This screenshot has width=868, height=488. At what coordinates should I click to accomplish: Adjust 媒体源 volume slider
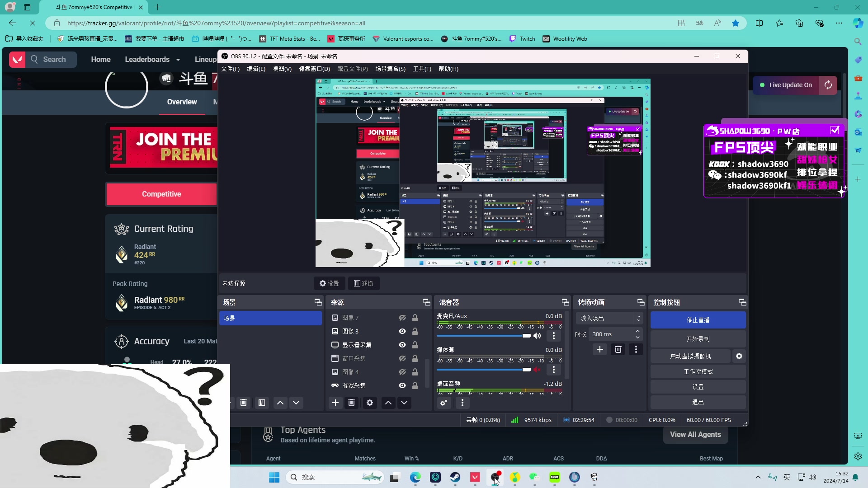tap(484, 370)
